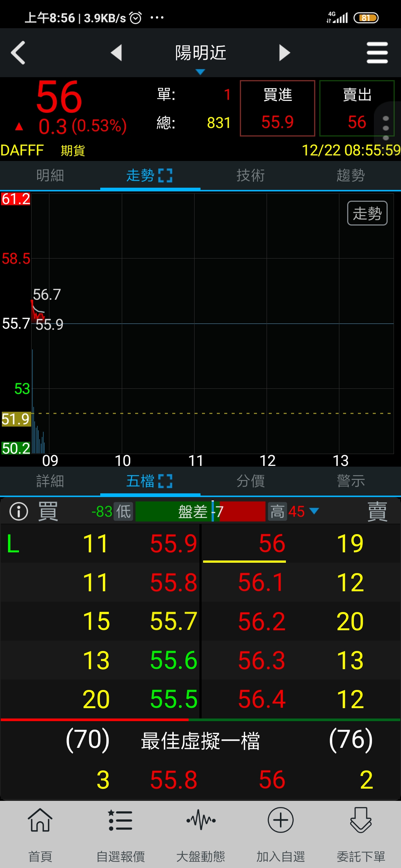Open the 分價 tab

click(x=251, y=481)
